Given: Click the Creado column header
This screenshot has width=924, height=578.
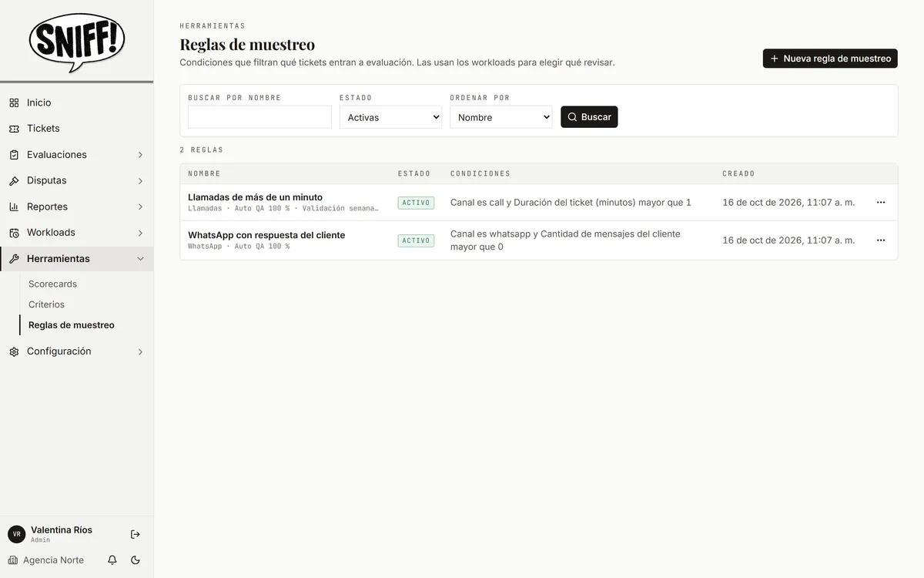Looking at the screenshot, I should [738, 174].
